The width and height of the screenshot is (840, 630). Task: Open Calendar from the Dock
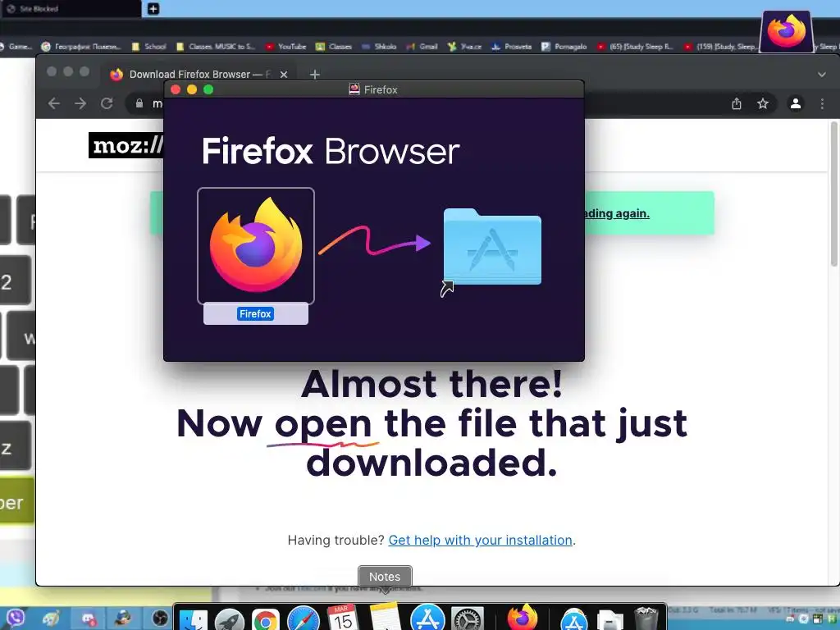[x=343, y=618]
